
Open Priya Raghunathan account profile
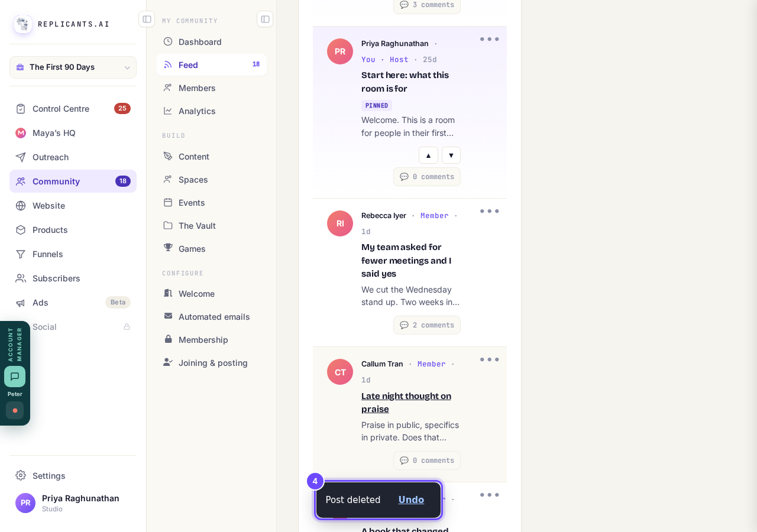73,503
